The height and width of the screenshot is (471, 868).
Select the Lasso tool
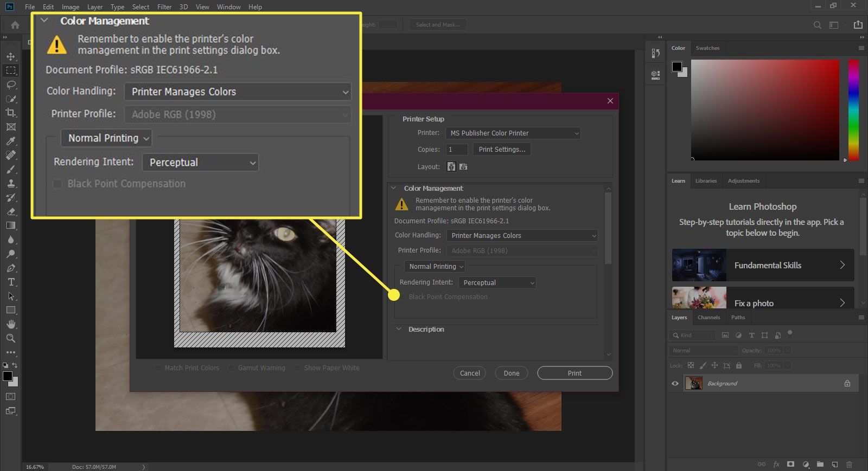click(11, 85)
